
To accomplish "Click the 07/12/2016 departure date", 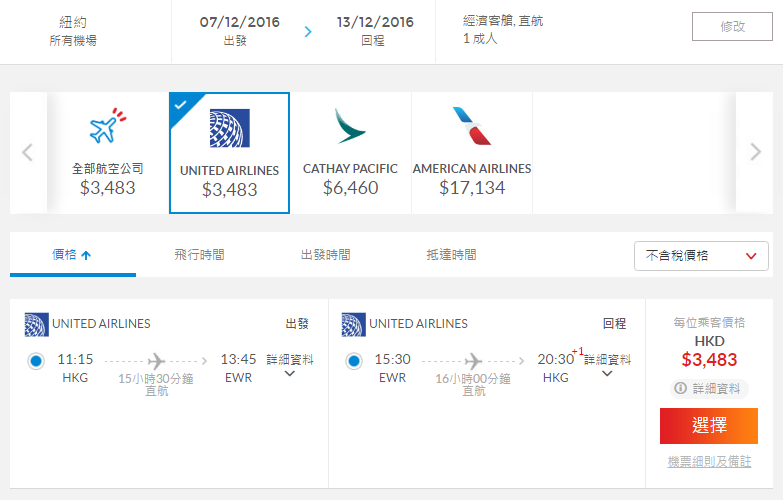I will point(240,22).
